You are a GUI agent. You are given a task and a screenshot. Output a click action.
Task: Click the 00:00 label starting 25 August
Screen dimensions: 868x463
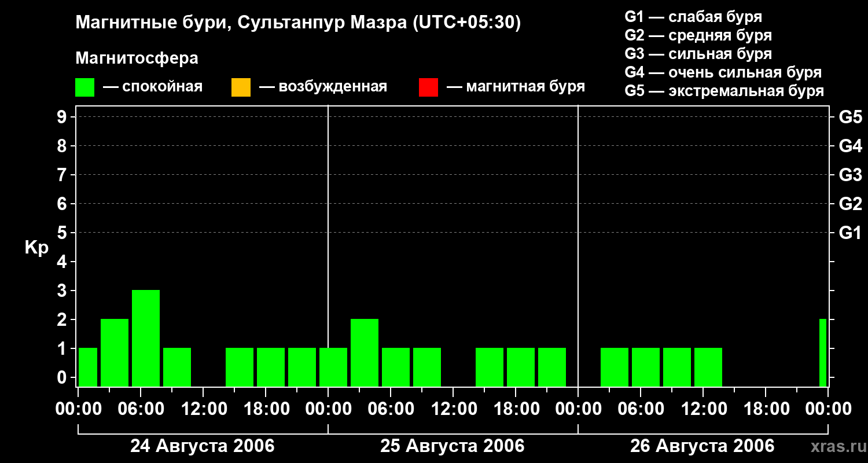click(x=328, y=409)
